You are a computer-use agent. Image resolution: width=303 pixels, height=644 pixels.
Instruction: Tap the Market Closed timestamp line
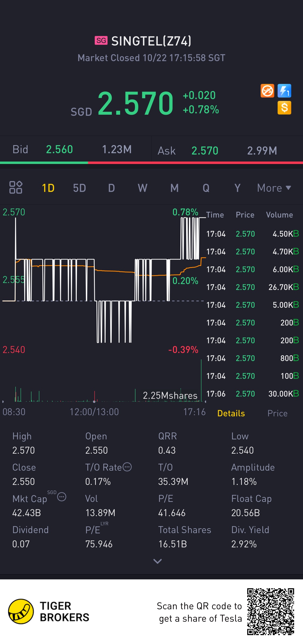151,58
